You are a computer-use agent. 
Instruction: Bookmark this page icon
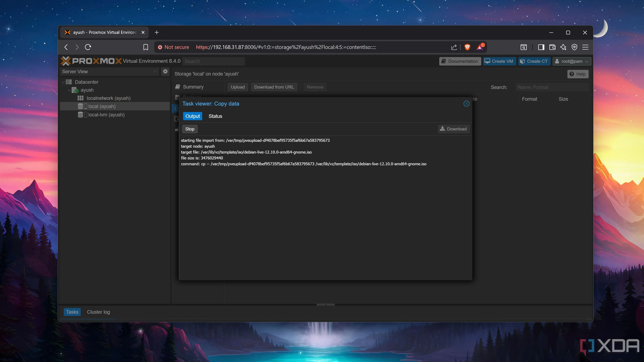pyautogui.click(x=146, y=47)
